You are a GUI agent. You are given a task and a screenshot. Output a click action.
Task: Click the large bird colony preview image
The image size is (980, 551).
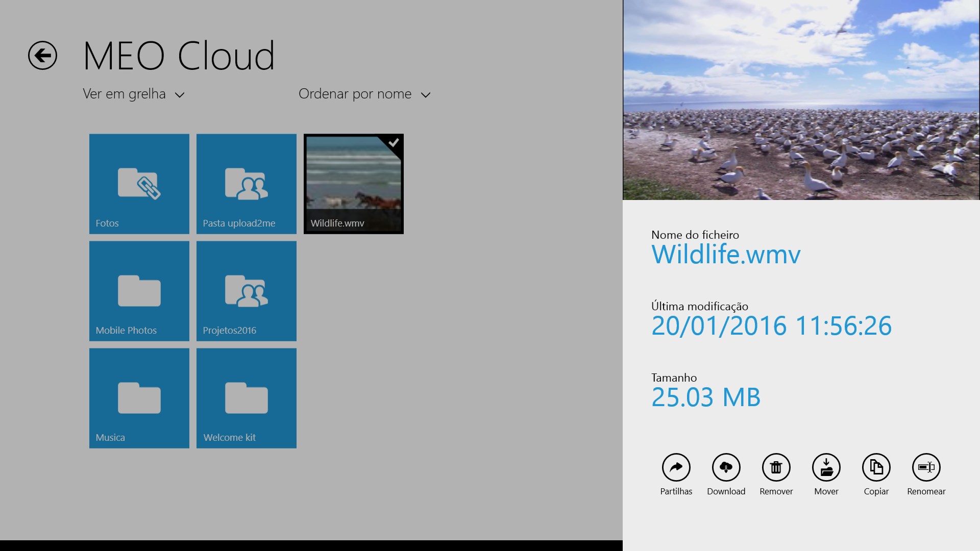tap(801, 100)
